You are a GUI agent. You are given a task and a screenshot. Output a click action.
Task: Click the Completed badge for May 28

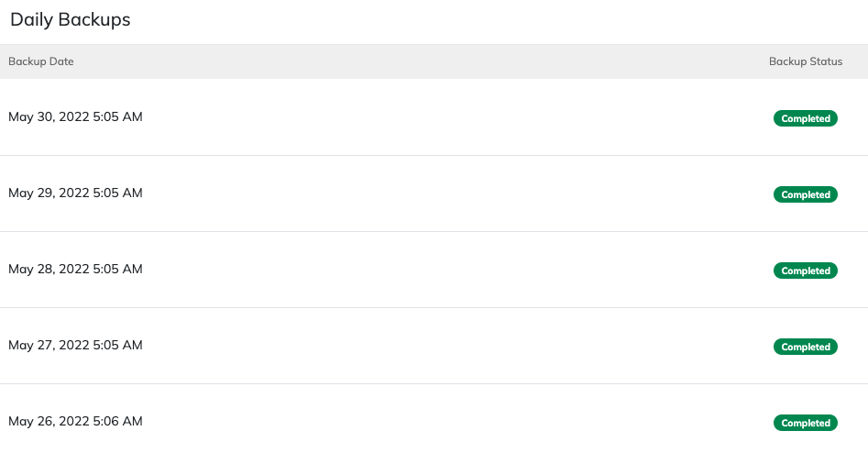pyautogui.click(x=806, y=271)
